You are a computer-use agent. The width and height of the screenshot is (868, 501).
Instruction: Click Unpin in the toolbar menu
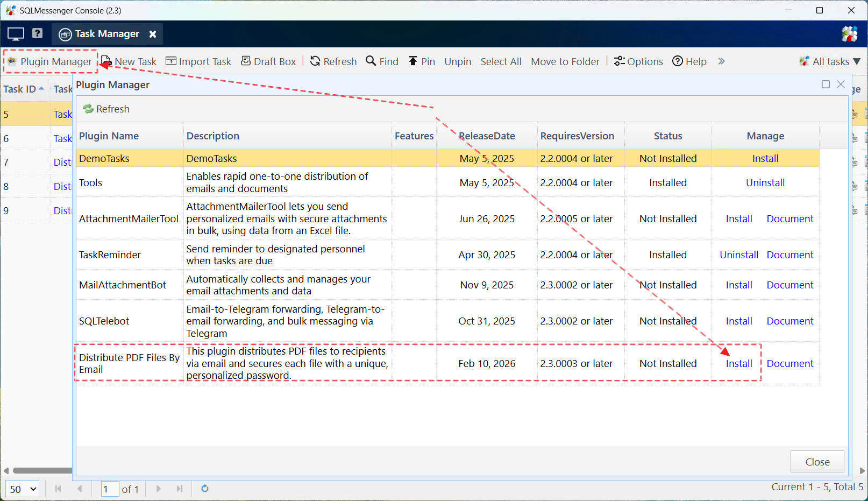tap(458, 61)
